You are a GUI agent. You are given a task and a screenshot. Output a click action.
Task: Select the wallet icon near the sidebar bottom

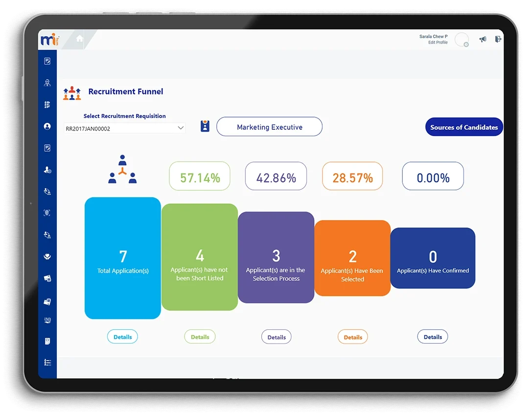[x=47, y=302]
